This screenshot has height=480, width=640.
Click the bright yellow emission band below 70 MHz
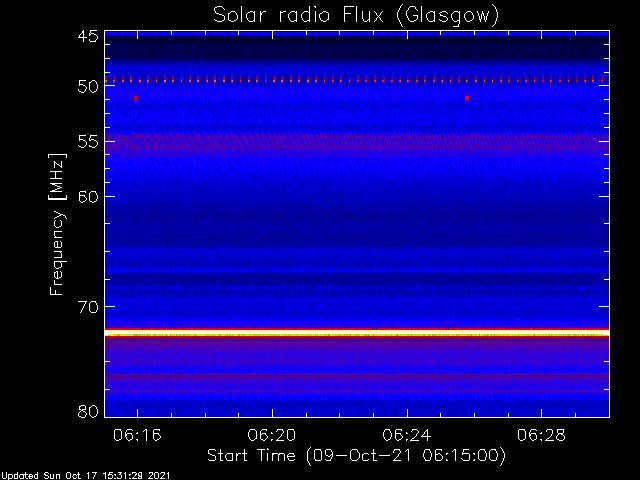tap(357, 333)
